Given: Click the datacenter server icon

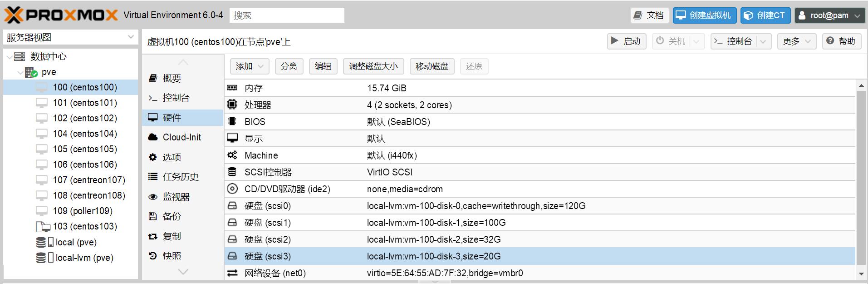Looking at the screenshot, I should pos(20,56).
